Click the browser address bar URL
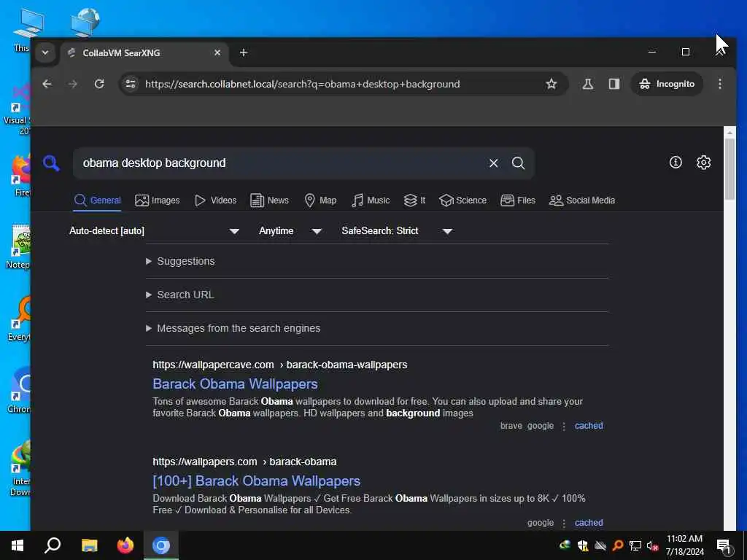The image size is (747, 560). [x=303, y=84]
